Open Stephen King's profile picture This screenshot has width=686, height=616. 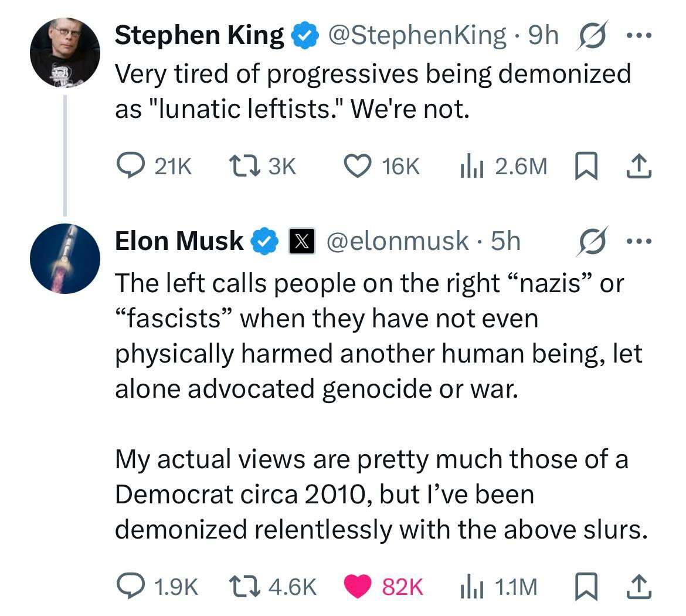pos(65,52)
